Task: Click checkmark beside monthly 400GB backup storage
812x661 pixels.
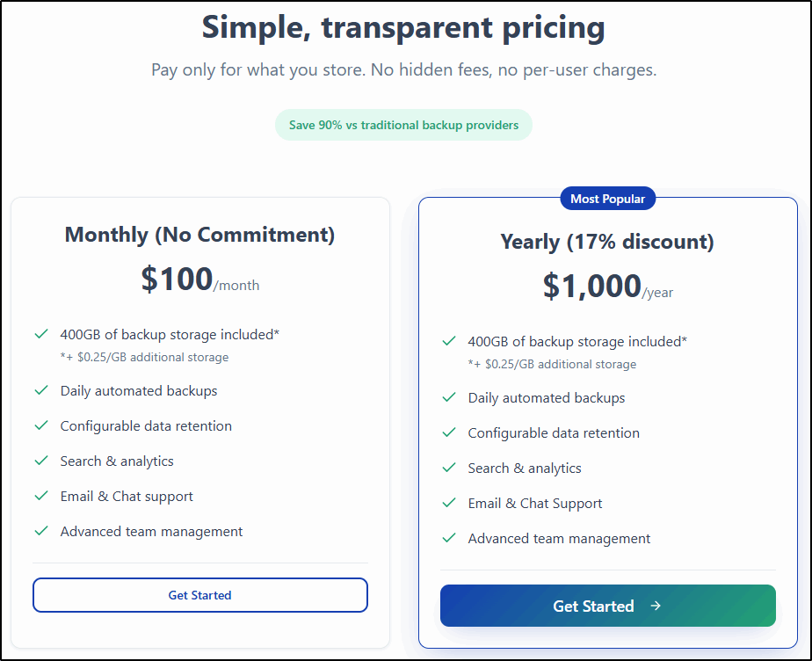Action: pyautogui.click(x=40, y=334)
